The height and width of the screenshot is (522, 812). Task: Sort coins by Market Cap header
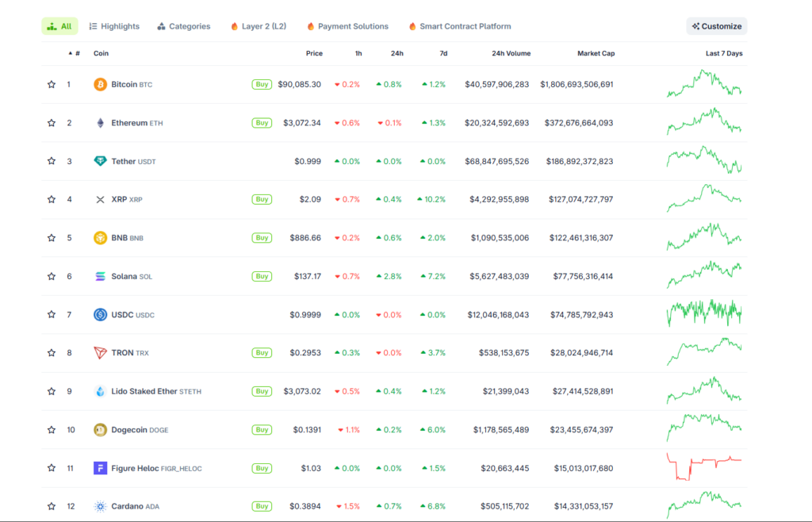[596, 54]
